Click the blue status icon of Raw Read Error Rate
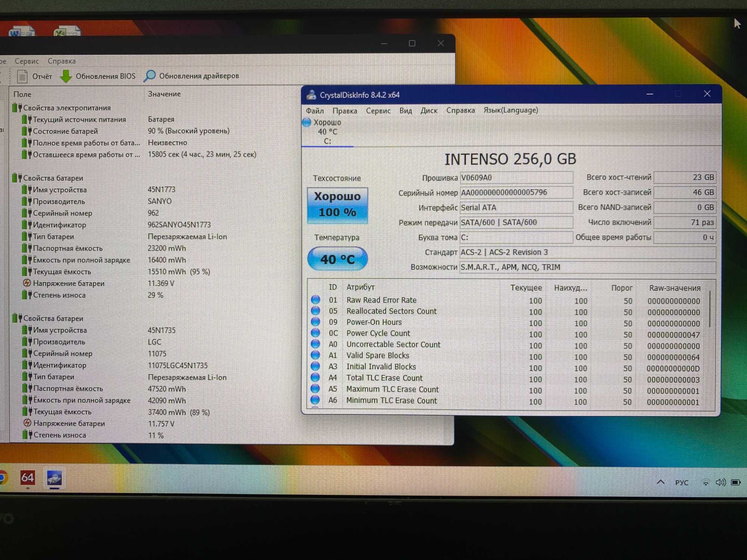The height and width of the screenshot is (560, 747). click(x=316, y=300)
